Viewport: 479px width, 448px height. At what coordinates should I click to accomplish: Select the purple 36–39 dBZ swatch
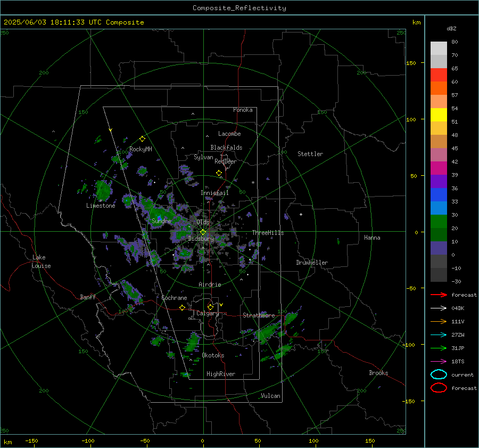click(x=439, y=181)
